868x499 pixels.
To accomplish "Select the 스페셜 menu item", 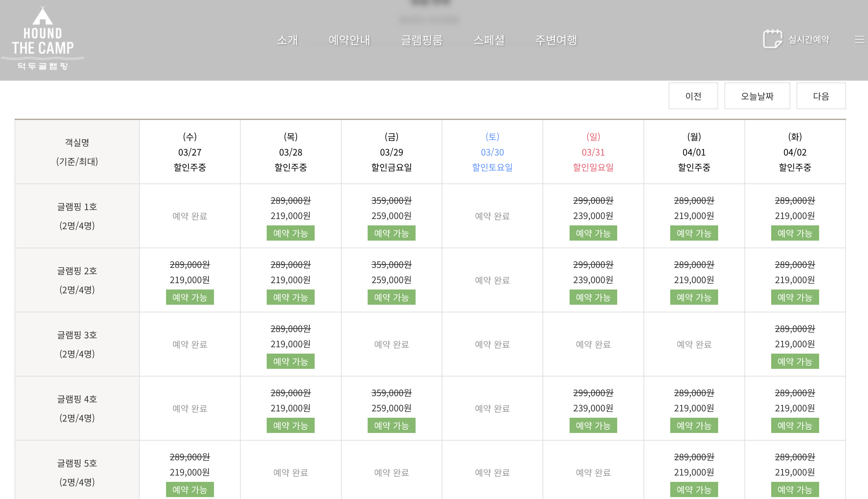I will (489, 40).
